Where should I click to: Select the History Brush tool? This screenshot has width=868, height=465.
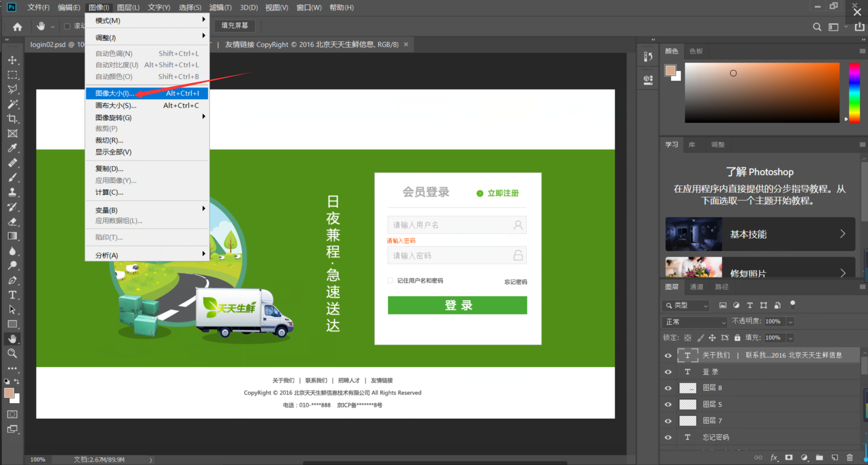click(13, 207)
